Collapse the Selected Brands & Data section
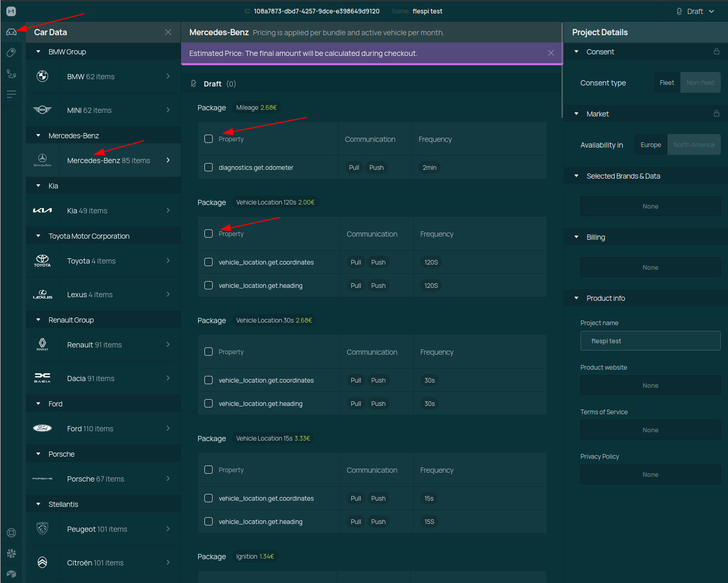This screenshot has height=583, width=728. [x=576, y=176]
